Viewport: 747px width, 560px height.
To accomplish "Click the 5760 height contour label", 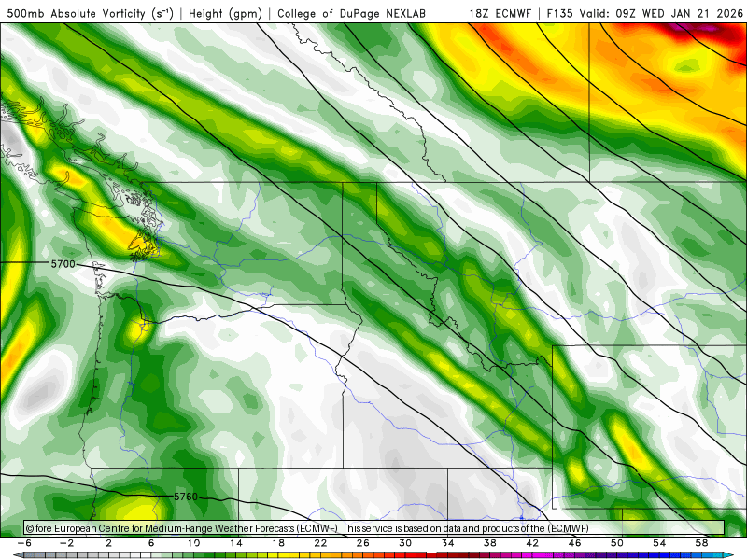I will (185, 497).
